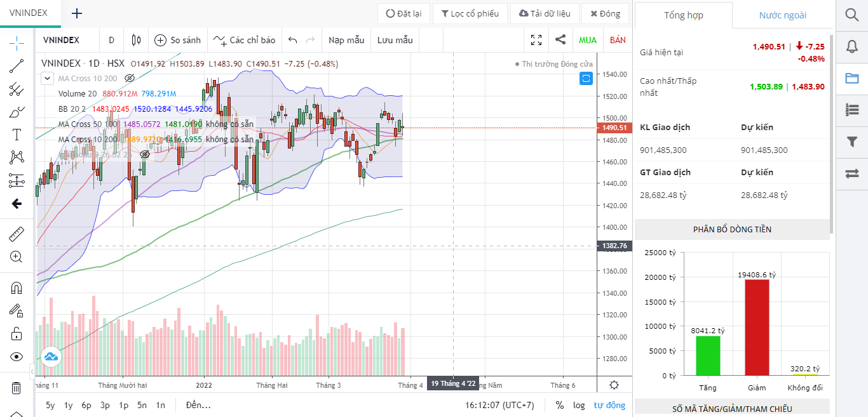Viewport: 868px width, 417px height.
Task: Toggle tự động auto scale
Action: coord(609,405)
